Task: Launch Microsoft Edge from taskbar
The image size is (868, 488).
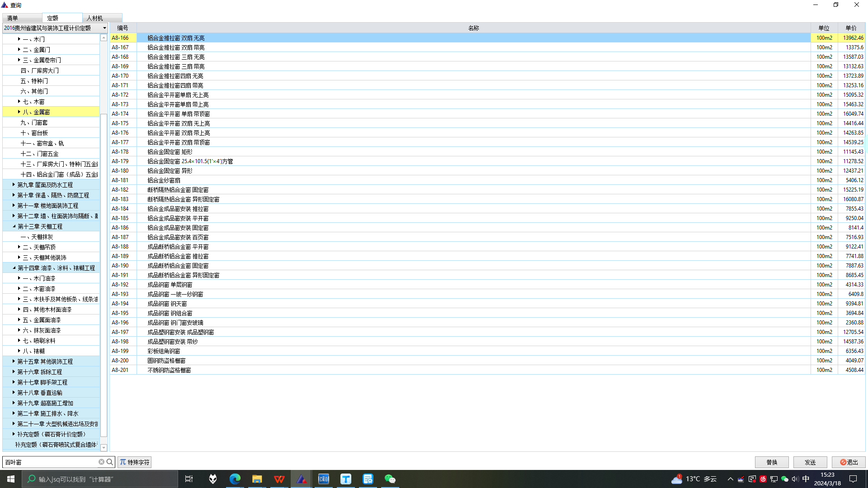Action: (235, 479)
